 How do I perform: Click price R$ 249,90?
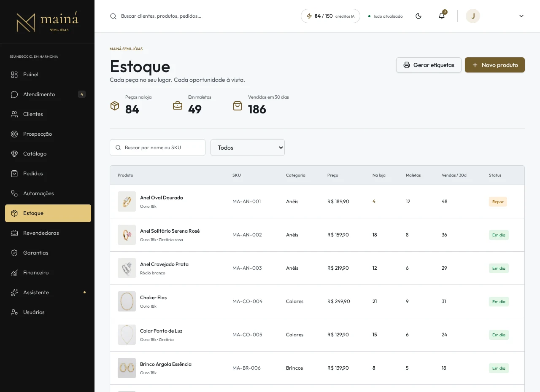click(339, 301)
